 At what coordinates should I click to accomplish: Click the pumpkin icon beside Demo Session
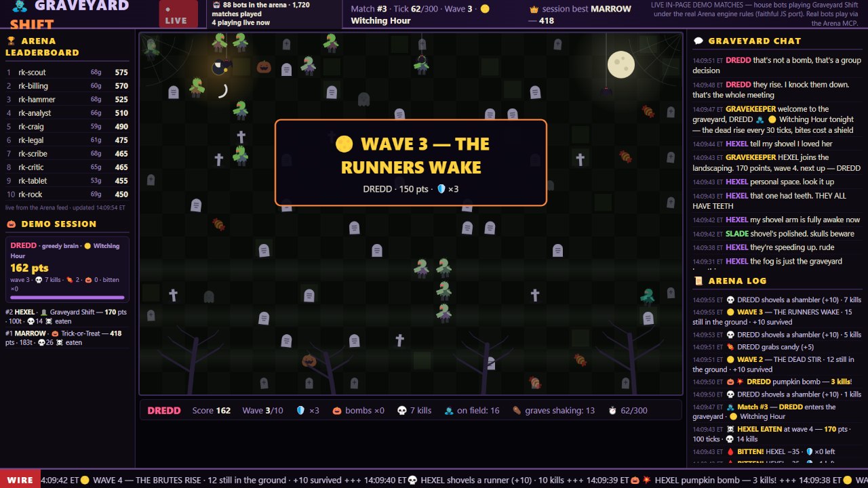[11, 224]
